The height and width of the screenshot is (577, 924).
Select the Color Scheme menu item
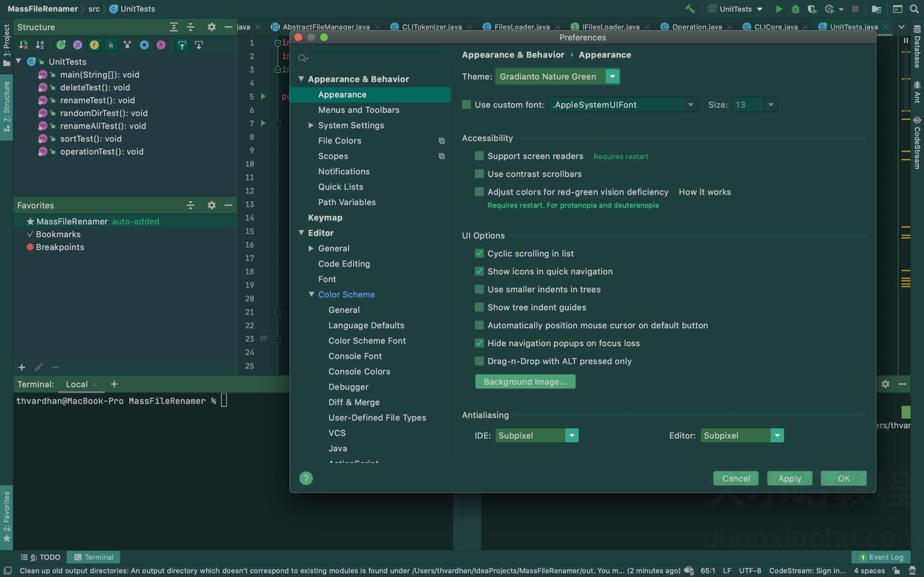pos(346,295)
